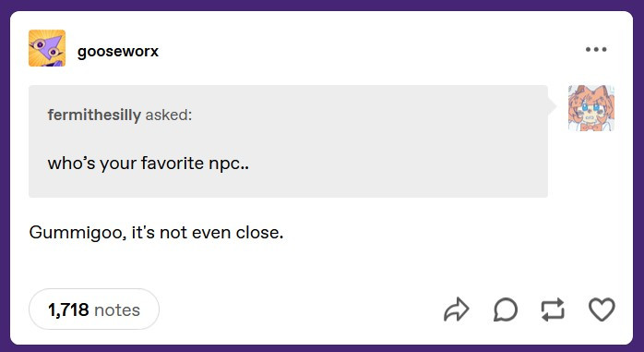This screenshot has height=352, width=644.
Task: Click the word "notes" inside the pill button
Action: click(117, 310)
